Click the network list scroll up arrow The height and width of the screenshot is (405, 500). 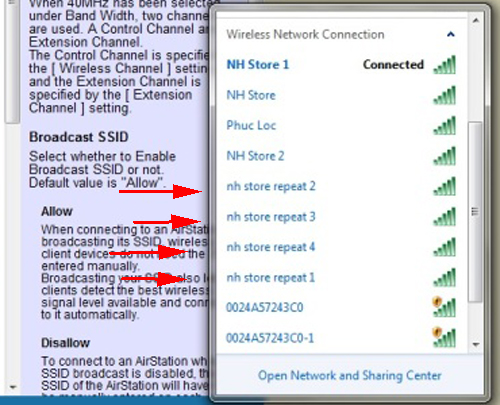pyautogui.click(x=476, y=21)
